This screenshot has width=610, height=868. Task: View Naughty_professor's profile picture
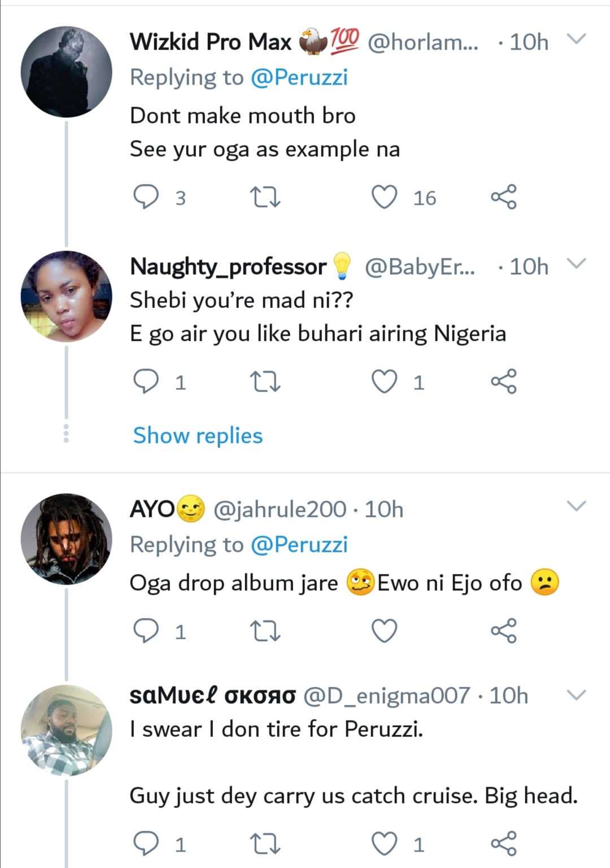click(x=67, y=297)
